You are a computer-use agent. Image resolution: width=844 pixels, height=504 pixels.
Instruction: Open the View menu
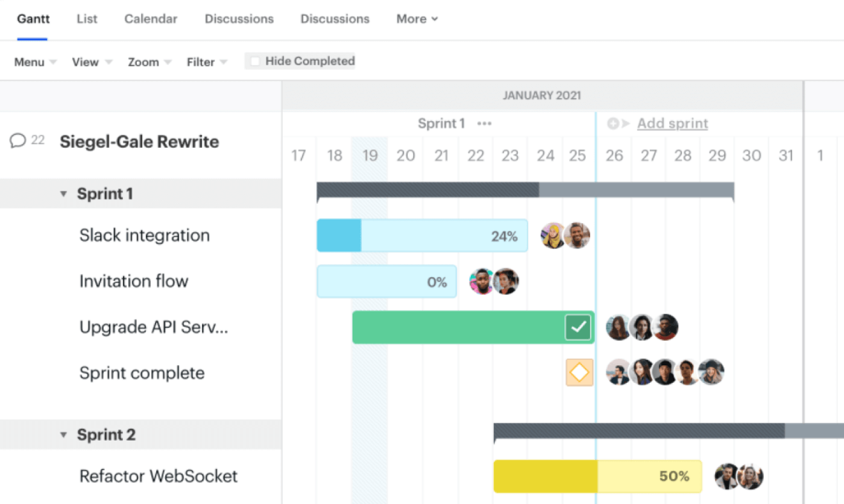90,61
